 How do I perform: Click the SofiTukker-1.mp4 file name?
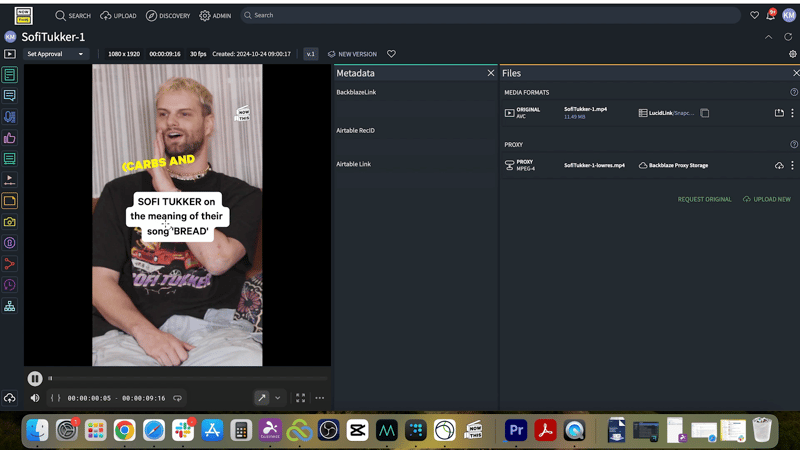[x=585, y=109]
